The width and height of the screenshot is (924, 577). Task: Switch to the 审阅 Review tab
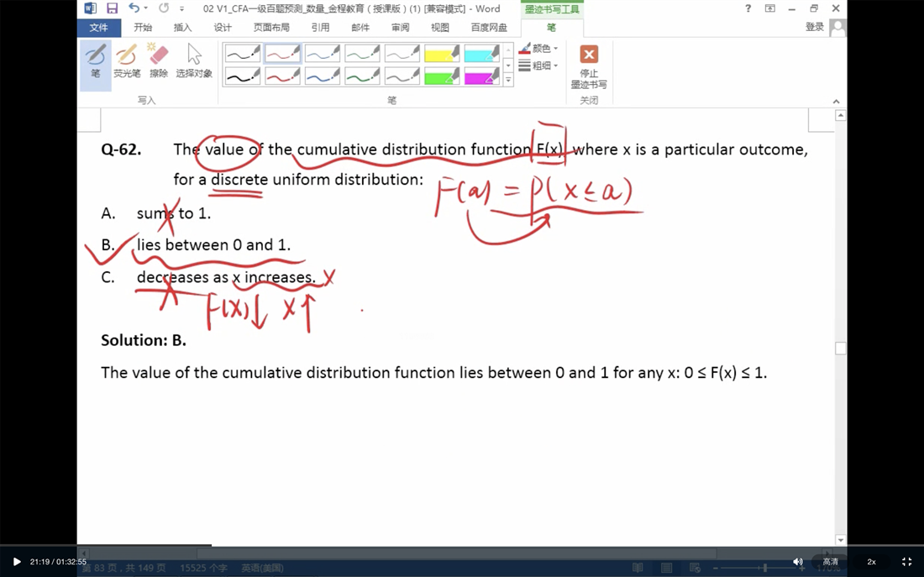[400, 27]
